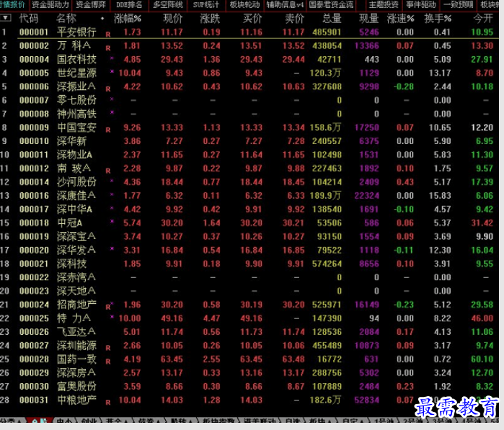Select stock 飞亚达A
The height and width of the screenshot is (430, 504).
click(76, 332)
